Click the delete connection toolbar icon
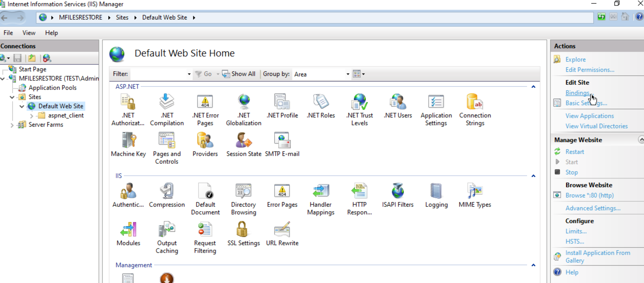 point(47,58)
